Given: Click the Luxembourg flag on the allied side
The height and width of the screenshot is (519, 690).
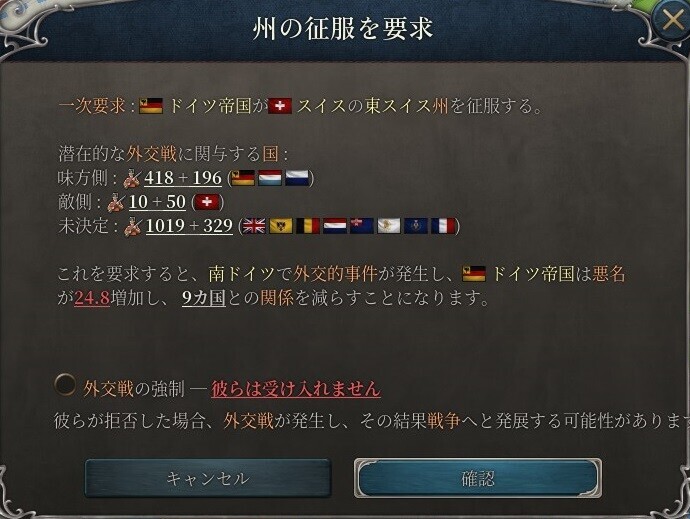Looking at the screenshot, I should 270,178.
